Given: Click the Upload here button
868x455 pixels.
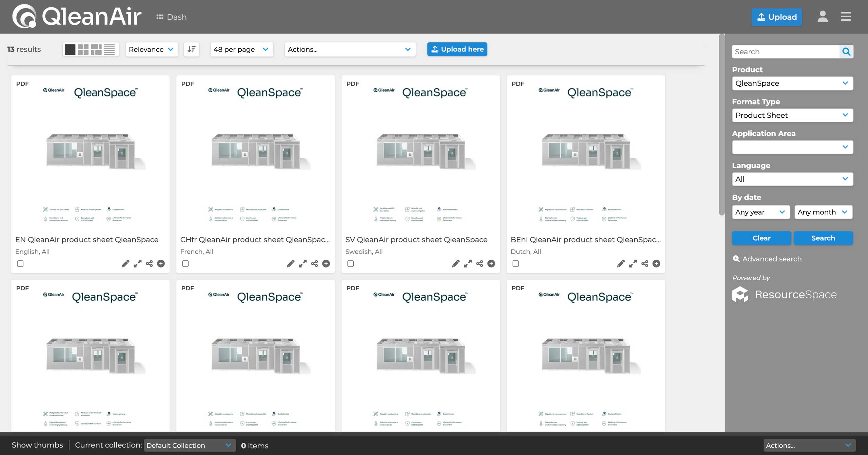Looking at the screenshot, I should (457, 49).
